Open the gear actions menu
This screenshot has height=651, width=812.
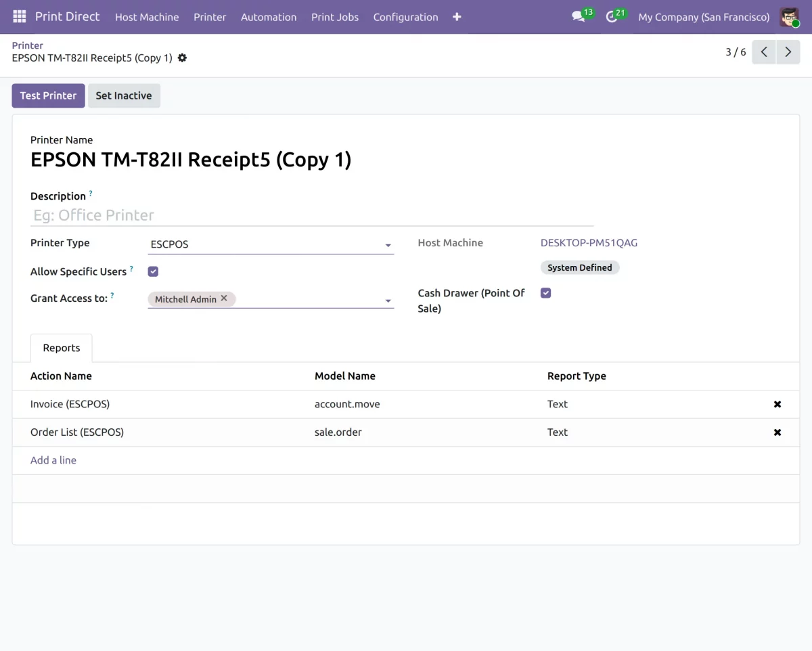point(182,58)
